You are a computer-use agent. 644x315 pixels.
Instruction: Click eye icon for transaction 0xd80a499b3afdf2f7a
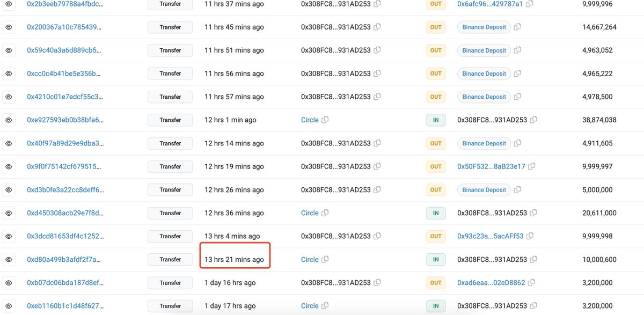[x=9, y=260]
